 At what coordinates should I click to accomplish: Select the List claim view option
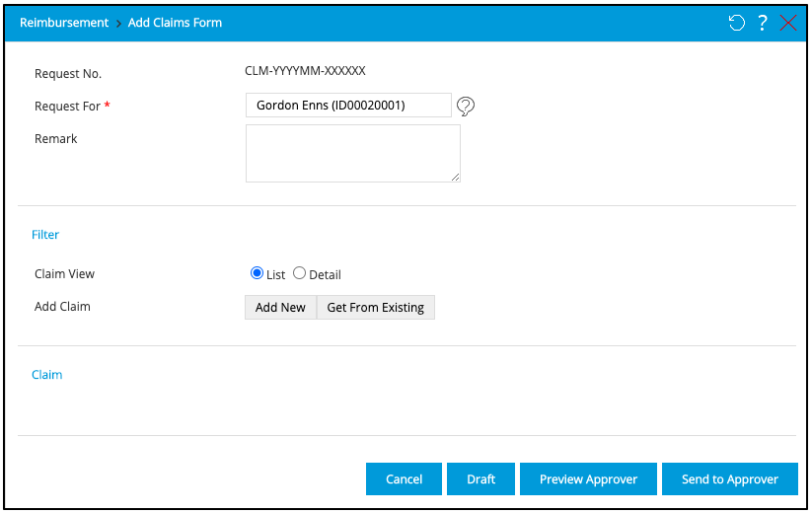coord(258,273)
